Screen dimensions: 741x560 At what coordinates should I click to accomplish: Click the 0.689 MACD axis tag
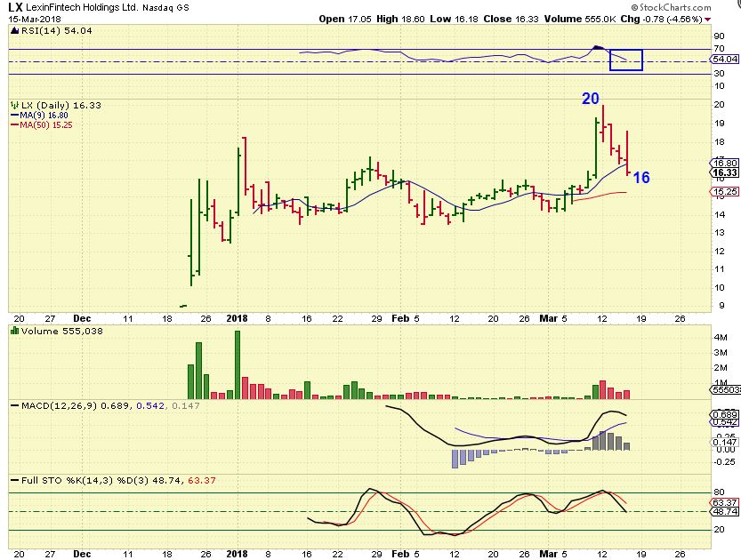(724, 414)
